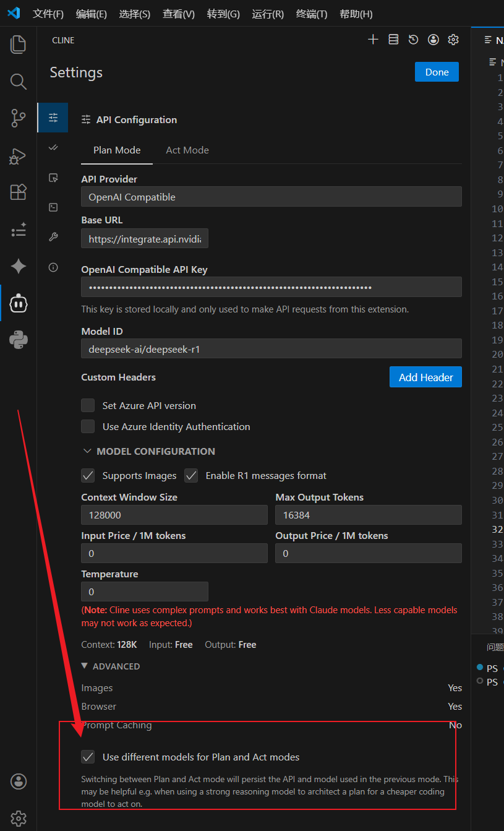The height and width of the screenshot is (831, 504).
Task: Start a new Cline task
Action: pyautogui.click(x=373, y=39)
